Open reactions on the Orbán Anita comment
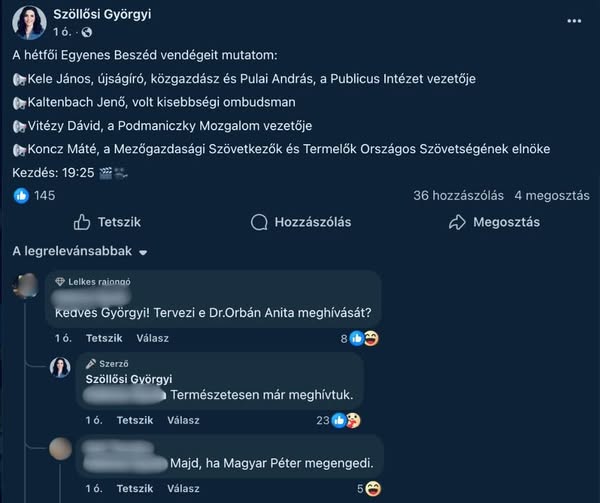 (x=360, y=339)
